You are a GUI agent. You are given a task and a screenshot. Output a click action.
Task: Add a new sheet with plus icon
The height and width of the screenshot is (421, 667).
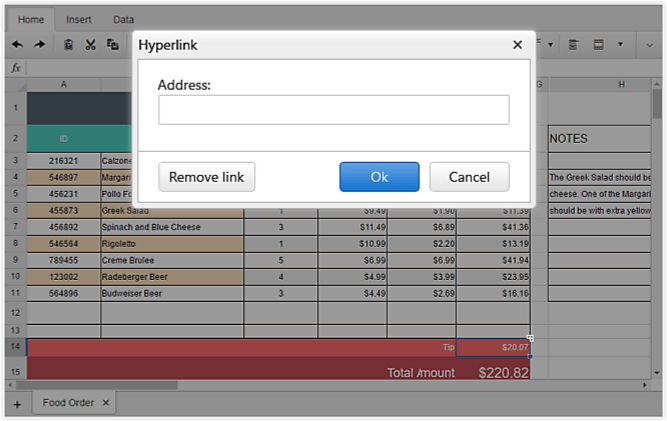coord(17,404)
